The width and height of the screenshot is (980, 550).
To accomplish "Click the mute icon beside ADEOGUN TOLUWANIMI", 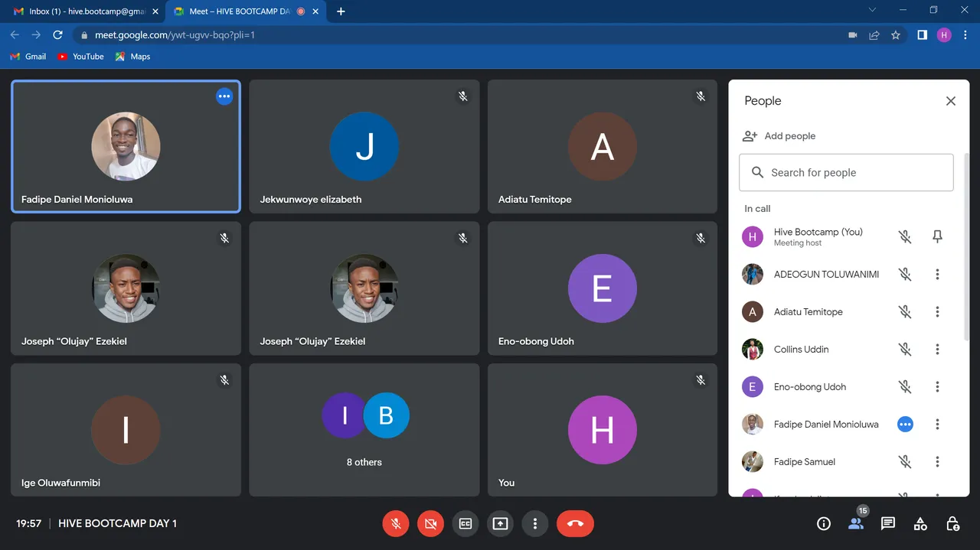I will point(905,275).
